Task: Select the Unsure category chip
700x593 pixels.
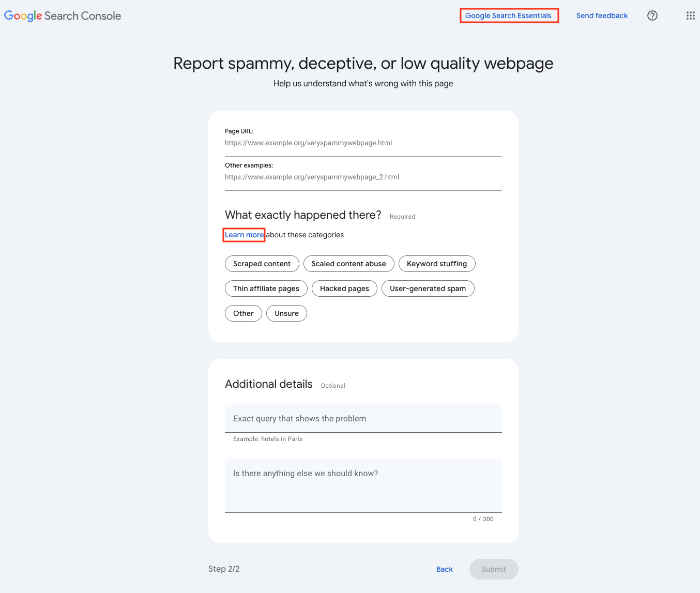Action: [286, 313]
